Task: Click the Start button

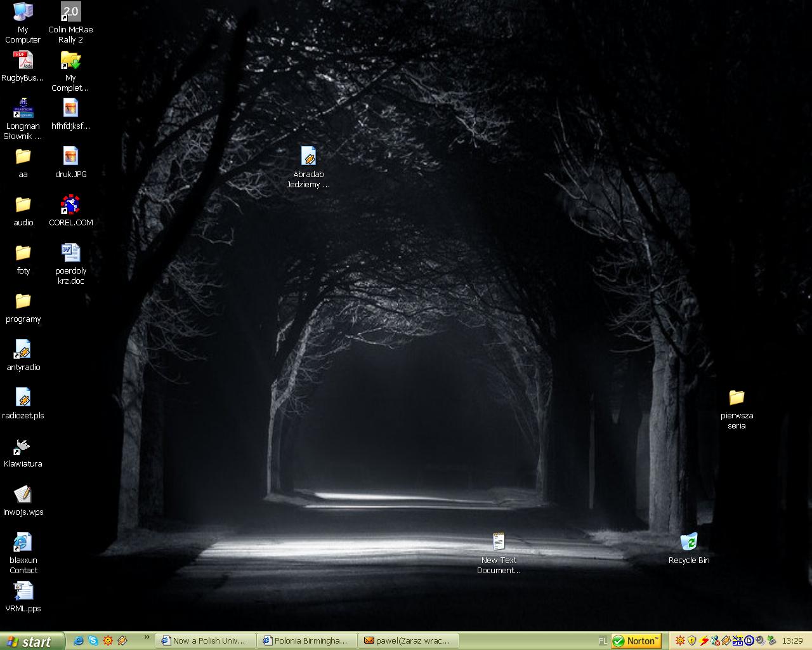Action: pos(32,641)
